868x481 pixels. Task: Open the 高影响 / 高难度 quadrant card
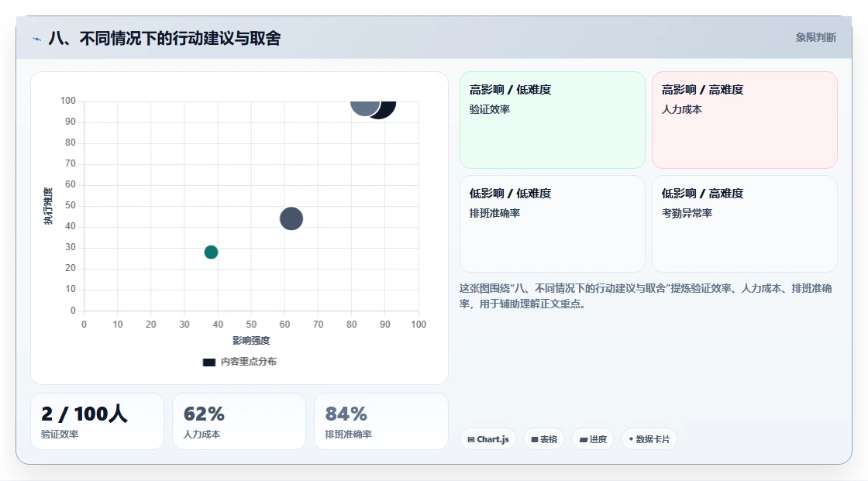[744, 119]
